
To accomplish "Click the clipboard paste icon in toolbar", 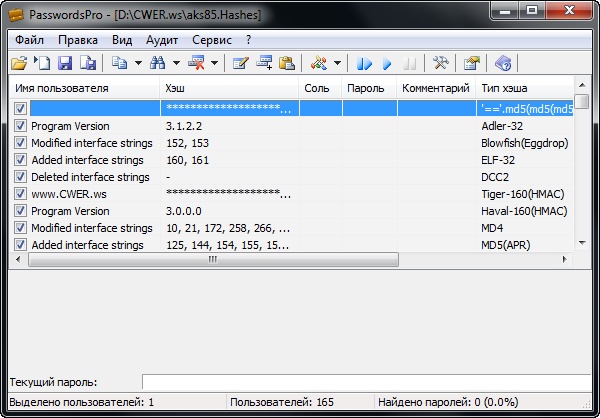I will (287, 64).
